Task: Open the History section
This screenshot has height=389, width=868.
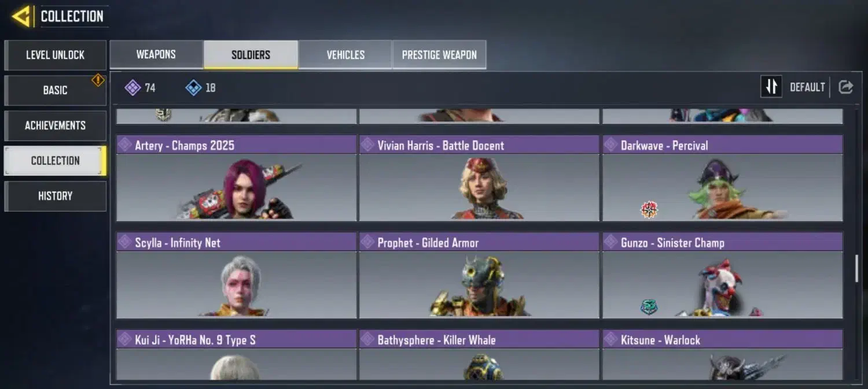Action: [55, 196]
